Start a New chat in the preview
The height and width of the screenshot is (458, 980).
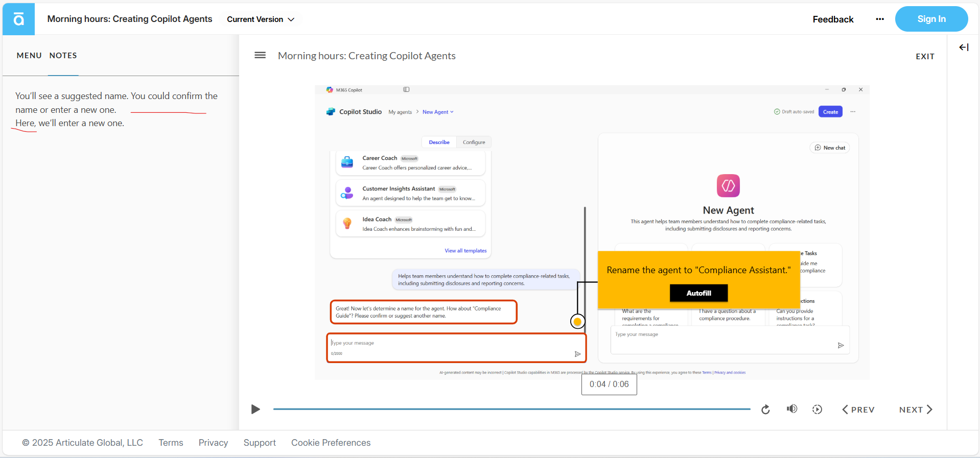830,148
